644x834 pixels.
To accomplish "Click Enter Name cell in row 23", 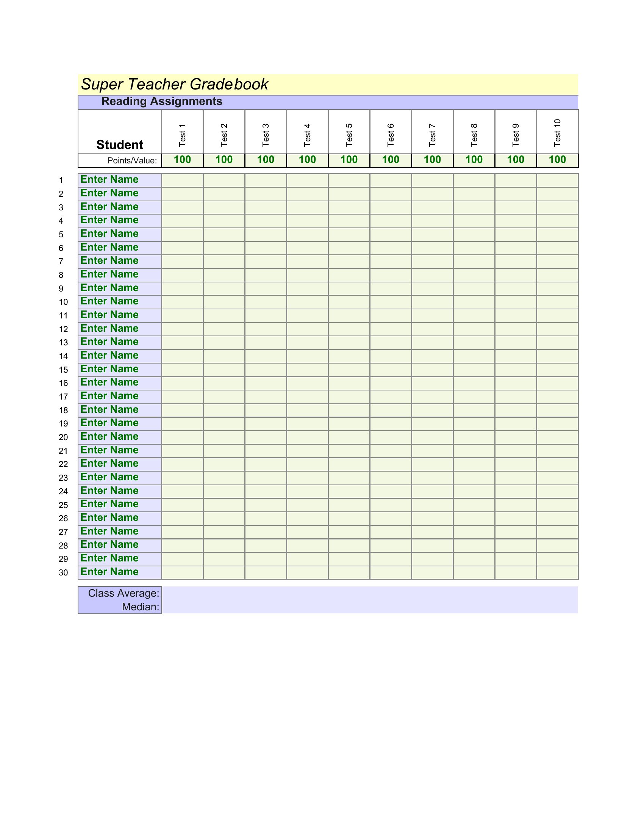I will pos(120,478).
